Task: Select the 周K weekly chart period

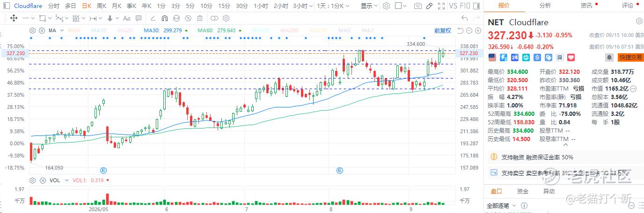Action: coord(102,6)
